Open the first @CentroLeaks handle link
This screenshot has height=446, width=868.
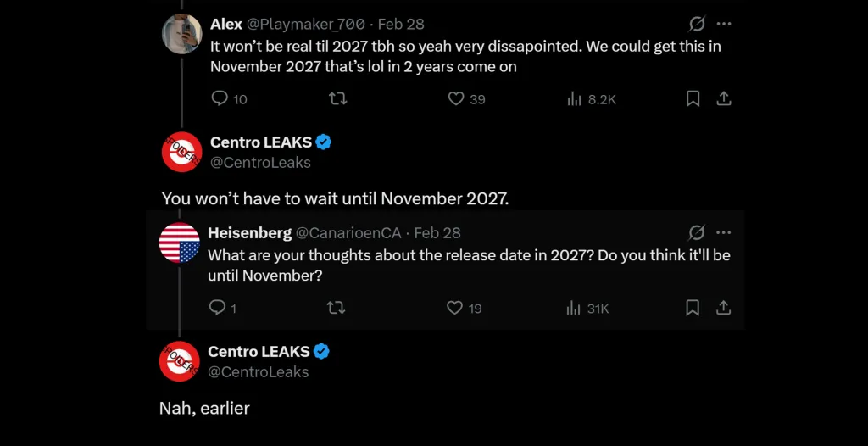260,163
